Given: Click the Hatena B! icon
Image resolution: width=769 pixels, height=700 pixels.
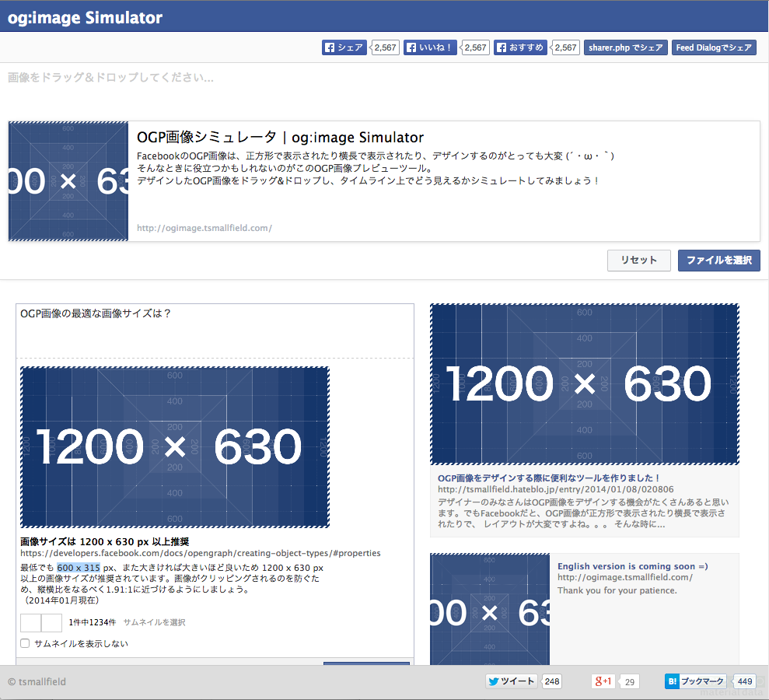Looking at the screenshot, I should [673, 681].
